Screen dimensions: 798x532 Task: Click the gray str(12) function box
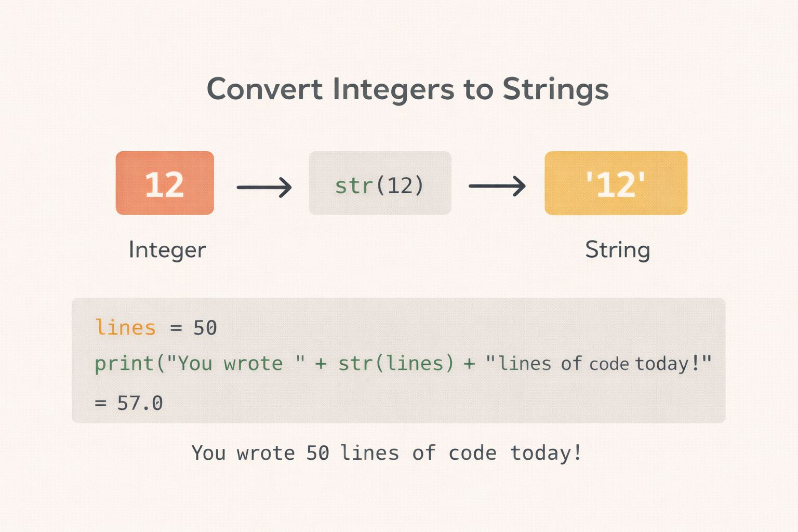[x=380, y=183]
